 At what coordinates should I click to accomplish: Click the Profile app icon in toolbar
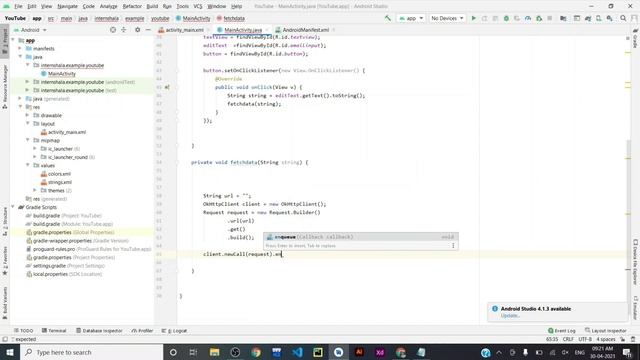click(528, 18)
